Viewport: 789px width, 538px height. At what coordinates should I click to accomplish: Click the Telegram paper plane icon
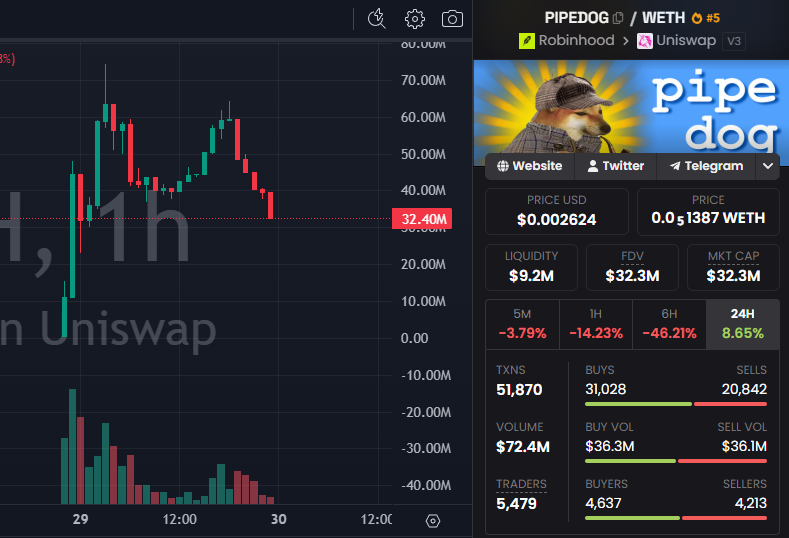pyautogui.click(x=675, y=166)
